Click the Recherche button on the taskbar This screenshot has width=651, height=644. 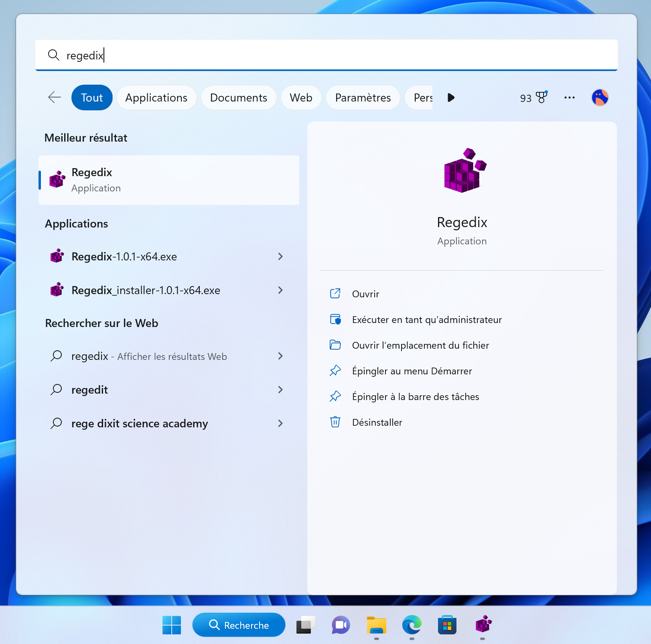coord(239,625)
